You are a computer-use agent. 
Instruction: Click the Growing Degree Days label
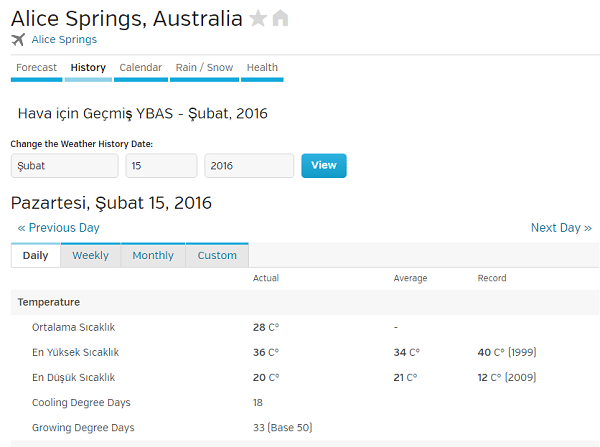(x=83, y=428)
